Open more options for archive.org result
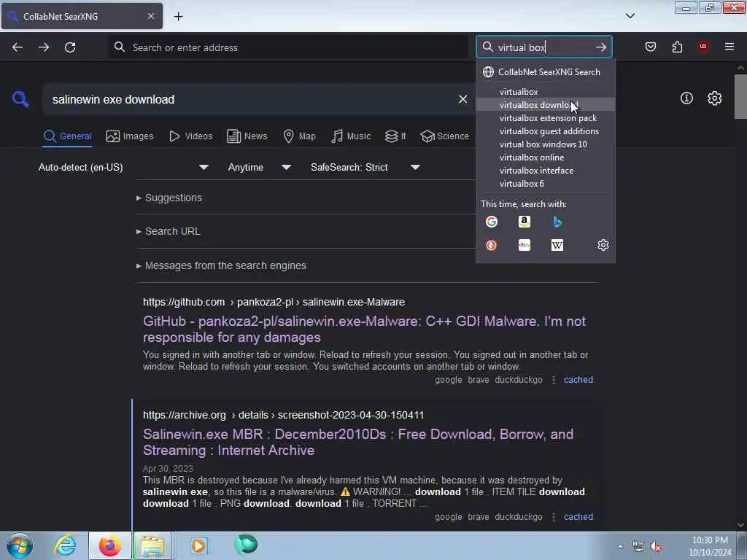The image size is (747, 560). (x=553, y=517)
